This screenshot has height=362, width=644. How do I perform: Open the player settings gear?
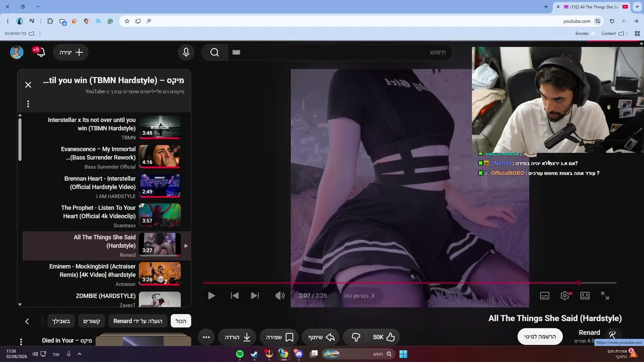(565, 296)
